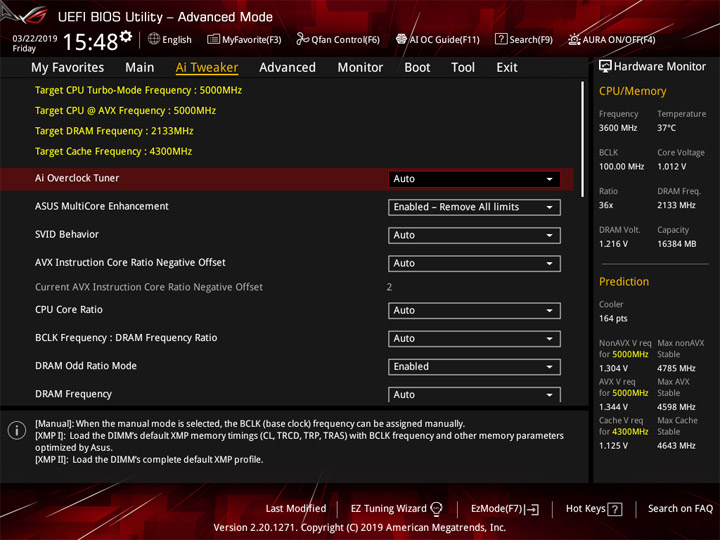Click Target Cache Frequency 4300MHz text
The width and height of the screenshot is (720, 540).
coord(113,152)
